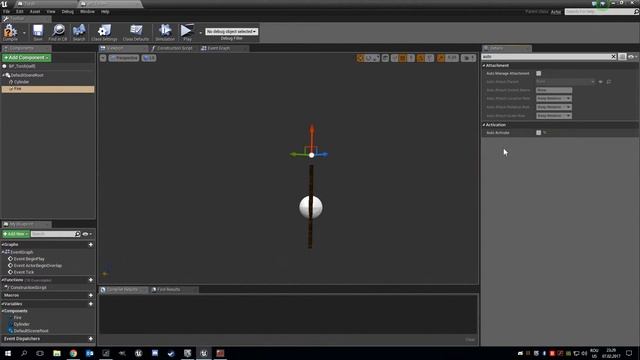This screenshot has height=360, width=640.
Task: Select the rotate gizmo mode icon
Action: click(x=369, y=58)
